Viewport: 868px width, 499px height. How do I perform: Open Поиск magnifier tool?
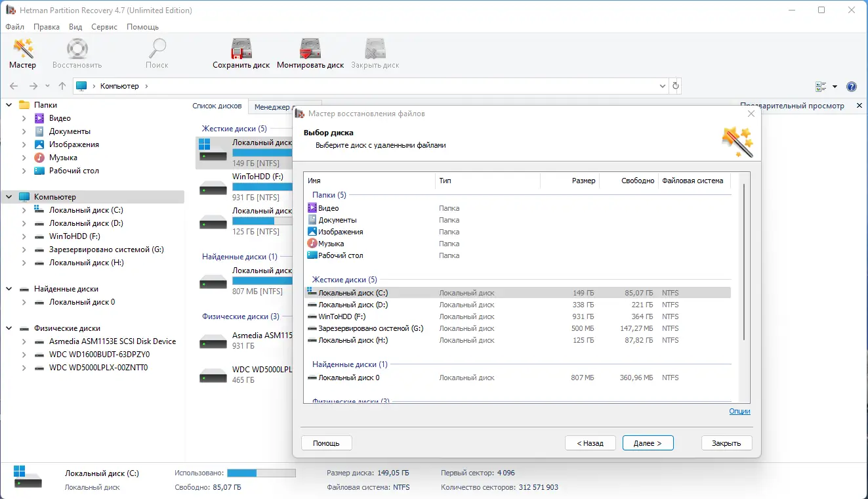point(157,49)
